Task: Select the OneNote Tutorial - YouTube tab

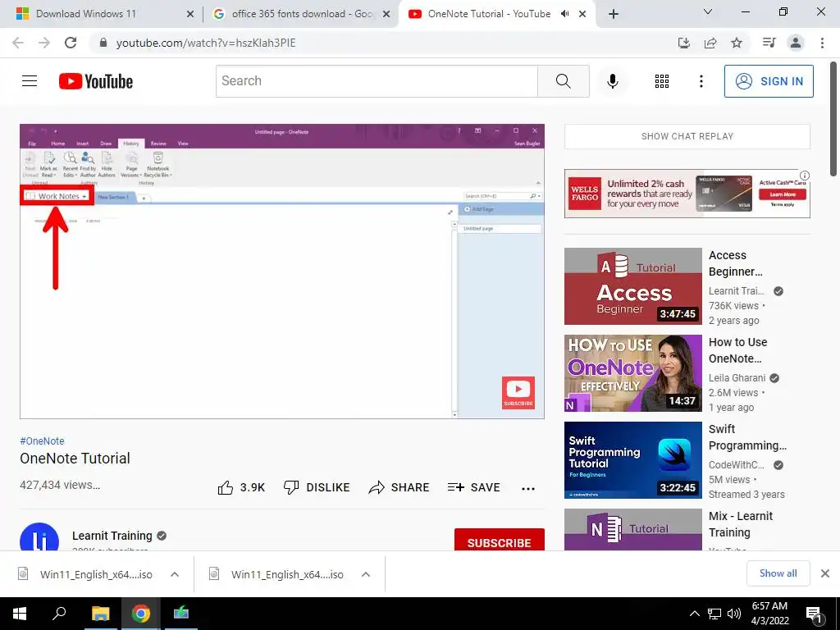Action: tap(489, 14)
